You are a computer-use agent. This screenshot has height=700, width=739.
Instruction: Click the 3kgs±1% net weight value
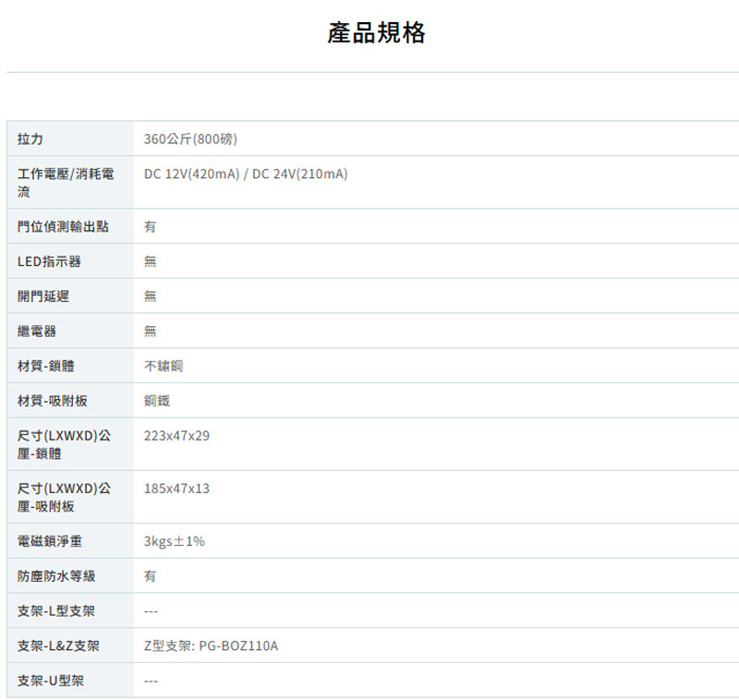(x=175, y=541)
